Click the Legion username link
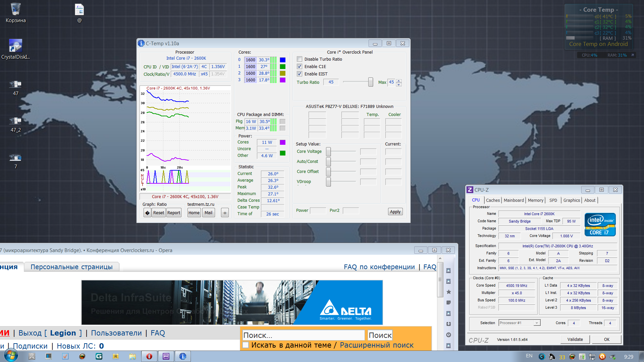644x362 pixels. (63, 333)
